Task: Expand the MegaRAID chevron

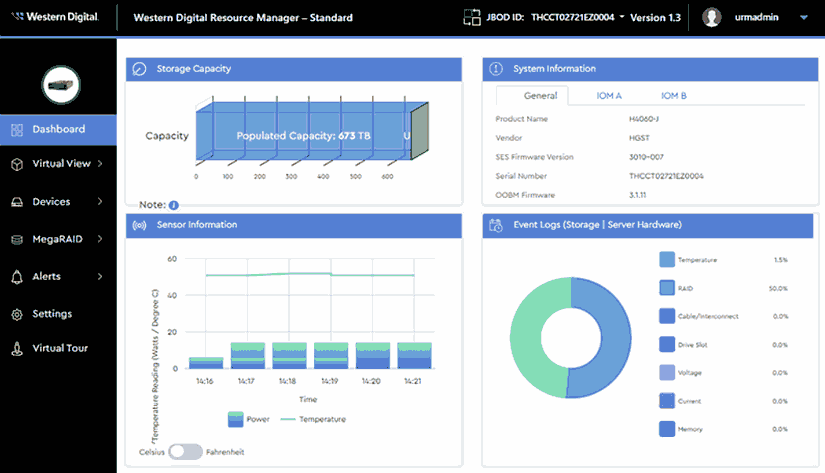Action: [x=100, y=239]
